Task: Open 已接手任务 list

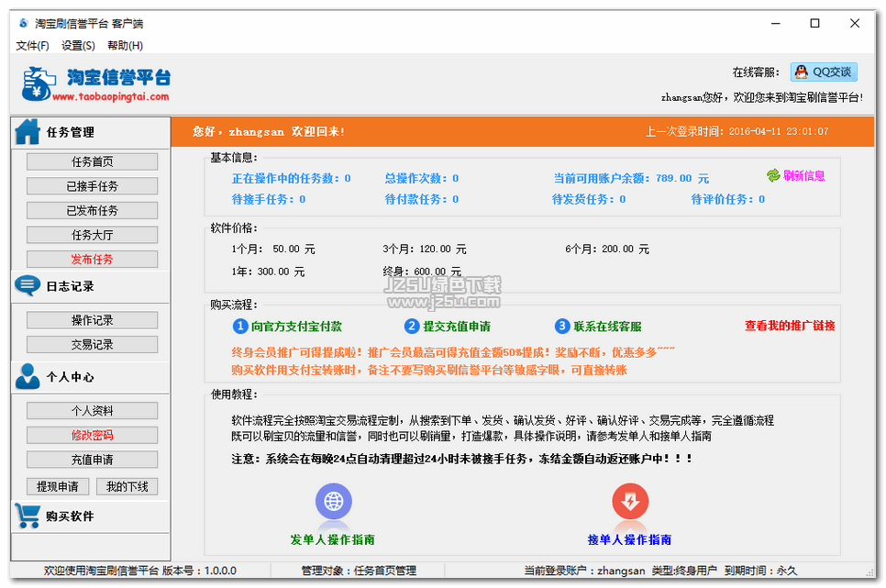Action: click(x=92, y=186)
